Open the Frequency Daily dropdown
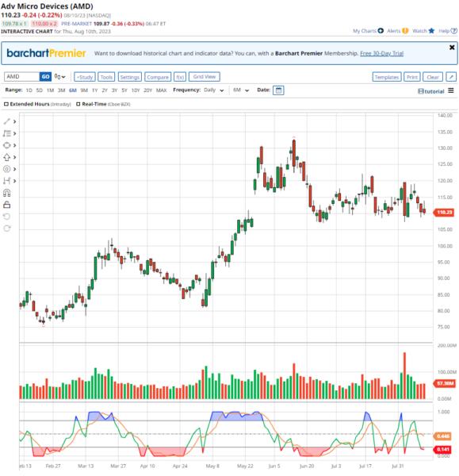This screenshot has width=459, height=476. tap(213, 90)
